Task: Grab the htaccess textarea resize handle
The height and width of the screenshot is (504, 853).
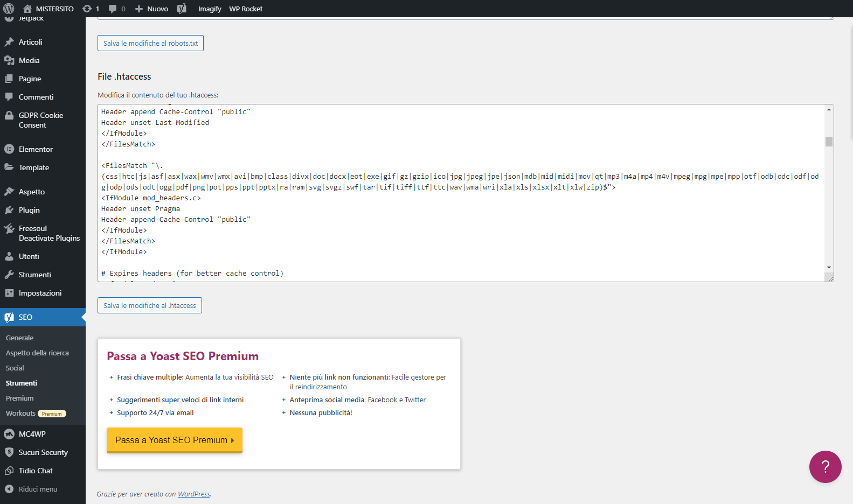Action: click(x=830, y=278)
